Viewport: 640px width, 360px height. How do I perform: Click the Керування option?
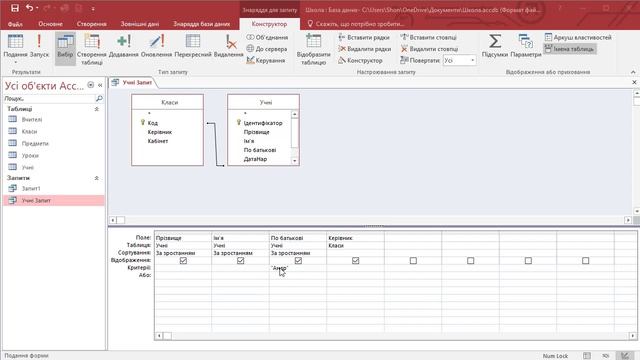266,60
